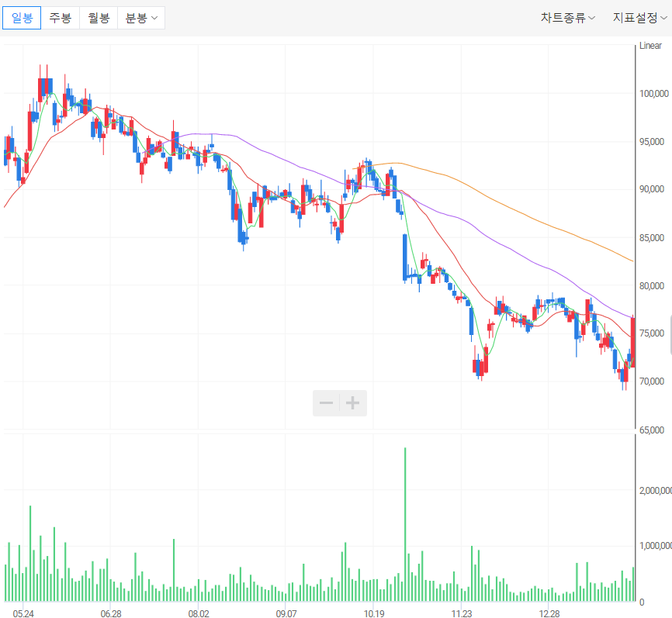Click the 65,000 price axis label

(x=651, y=430)
